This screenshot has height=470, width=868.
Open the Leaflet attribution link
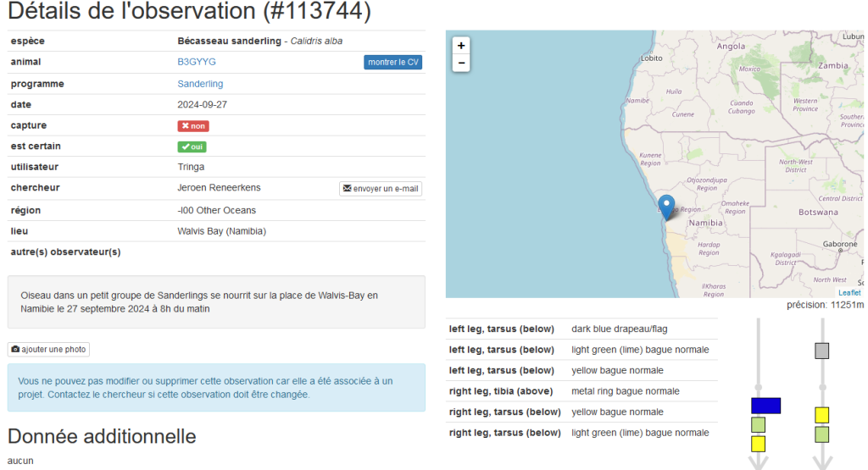(x=849, y=292)
